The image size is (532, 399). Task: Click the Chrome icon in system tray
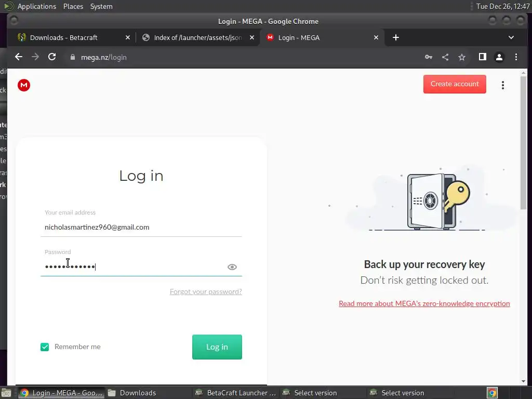[492, 393]
